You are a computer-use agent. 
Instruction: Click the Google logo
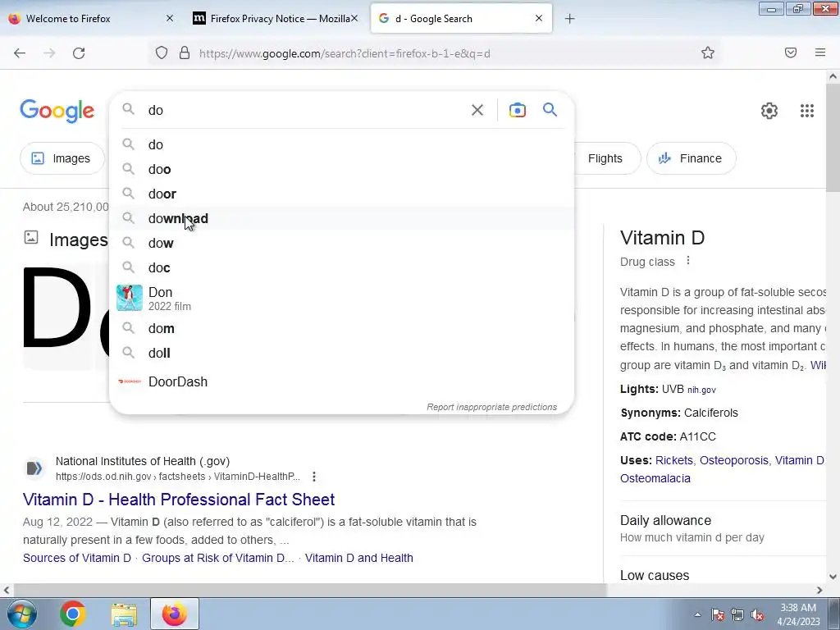pyautogui.click(x=57, y=111)
